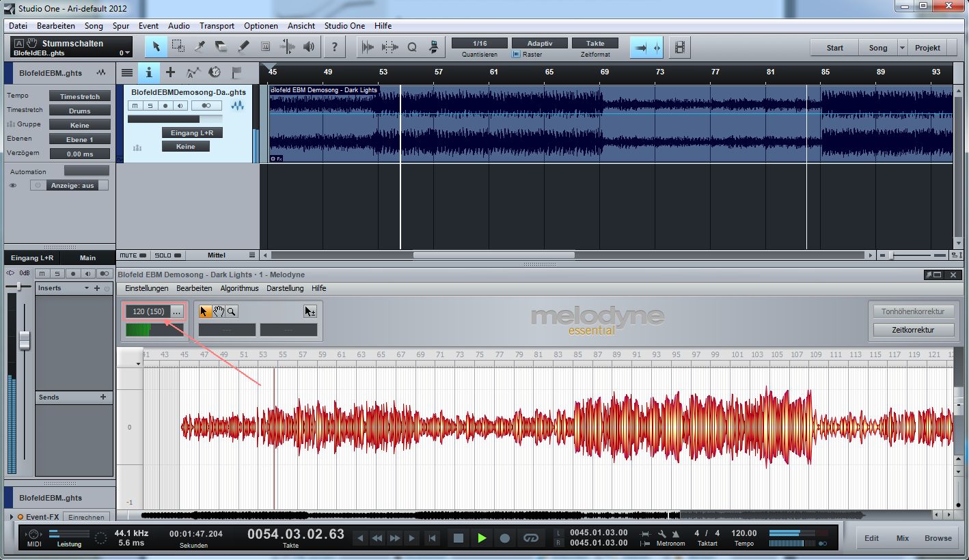Screen dimensions: 969x560
Task: Mute the BlofeldEBMDemosong track
Action: tap(135, 106)
